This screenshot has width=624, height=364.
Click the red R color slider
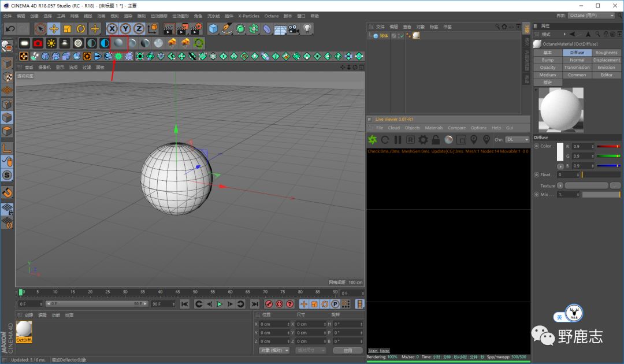[608, 146]
